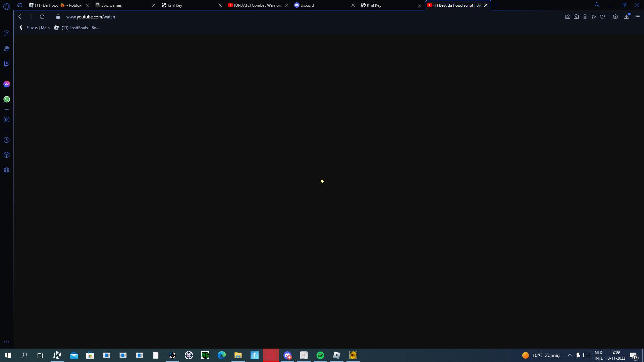Open the sidebar Player icon
This screenshot has width=644, height=362.
(x=6, y=120)
